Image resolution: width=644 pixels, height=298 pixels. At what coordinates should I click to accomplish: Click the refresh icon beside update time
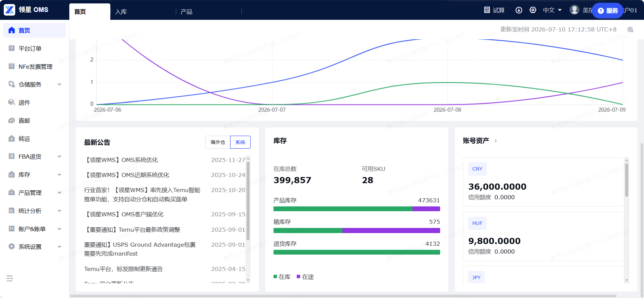point(630,30)
